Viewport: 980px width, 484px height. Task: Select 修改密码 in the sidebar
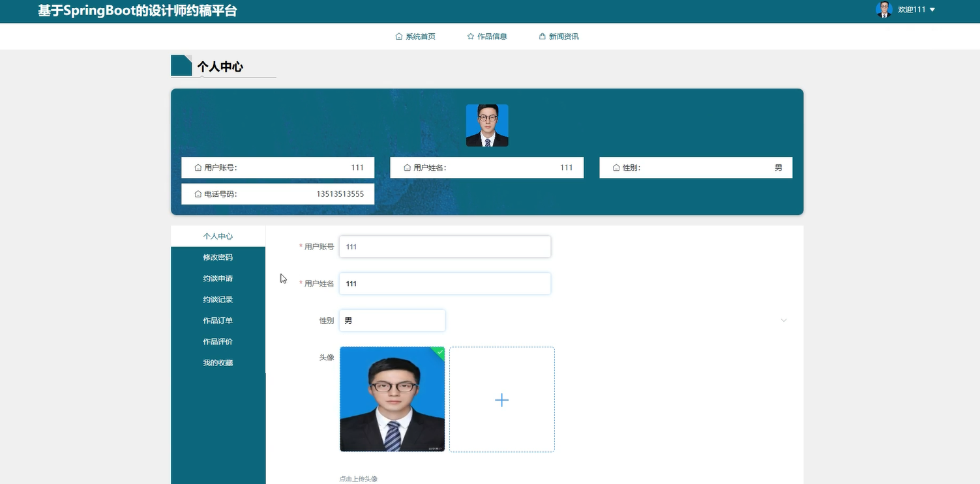[x=218, y=257]
